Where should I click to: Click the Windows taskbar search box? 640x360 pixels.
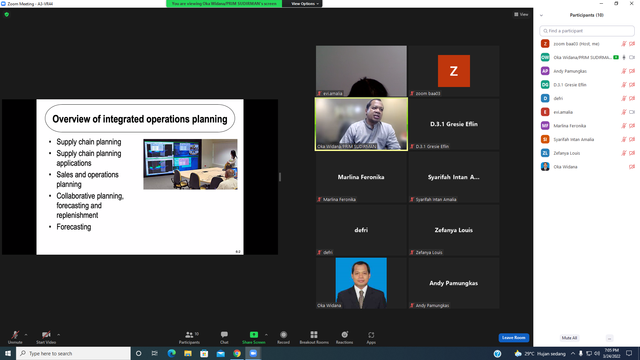pos(73,353)
